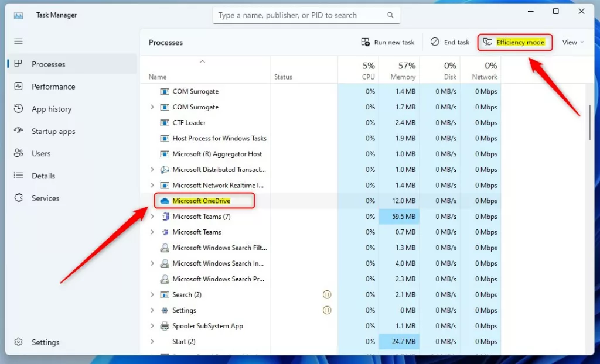Expand the Microsoft Teams (7) group
The height and width of the screenshot is (364, 600).
tap(152, 217)
